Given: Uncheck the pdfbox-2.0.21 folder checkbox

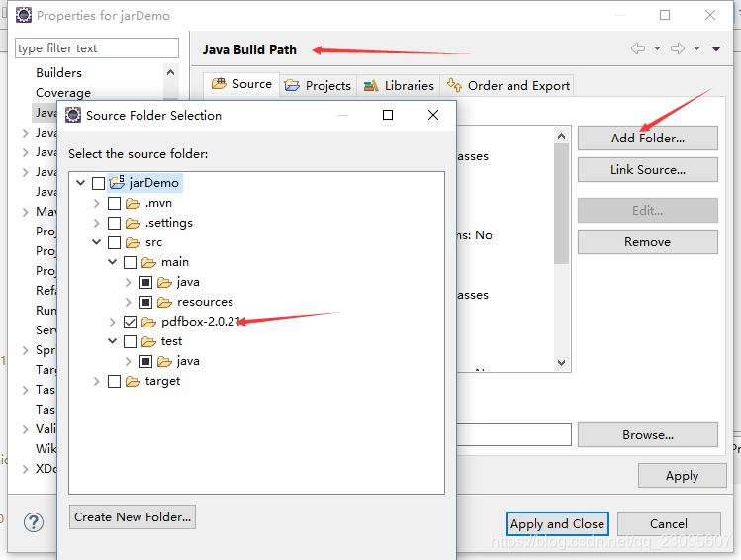Looking at the screenshot, I should tap(130, 322).
